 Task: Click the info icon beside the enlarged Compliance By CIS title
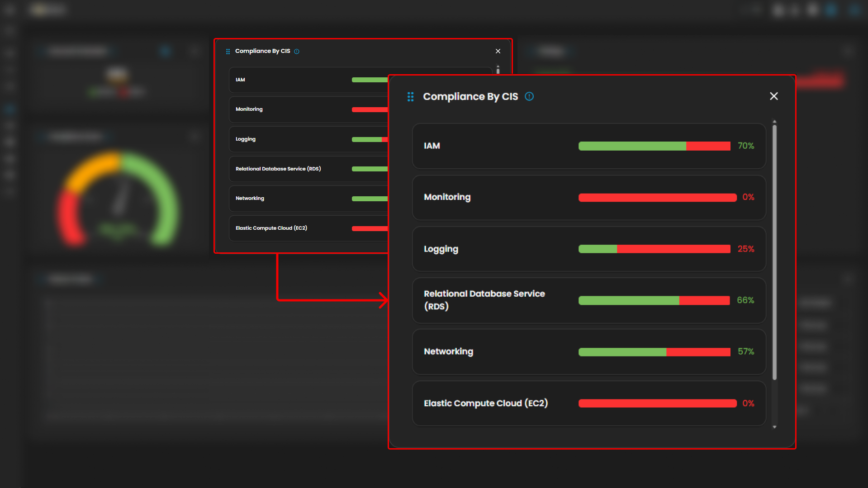pyautogui.click(x=529, y=96)
